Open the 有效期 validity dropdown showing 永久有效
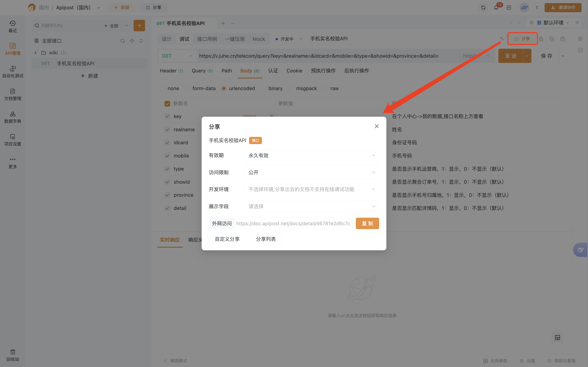588x367 pixels. (x=311, y=155)
